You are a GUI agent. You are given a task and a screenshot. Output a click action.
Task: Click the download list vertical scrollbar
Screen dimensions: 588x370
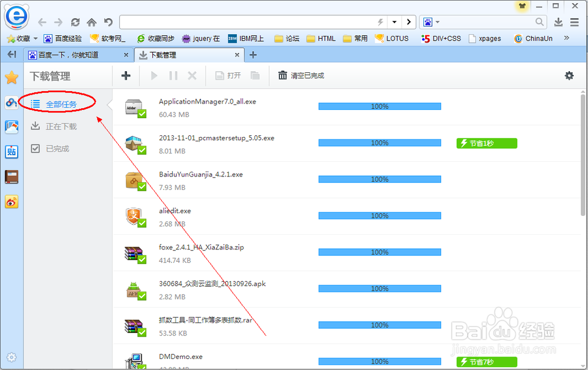(x=583, y=155)
